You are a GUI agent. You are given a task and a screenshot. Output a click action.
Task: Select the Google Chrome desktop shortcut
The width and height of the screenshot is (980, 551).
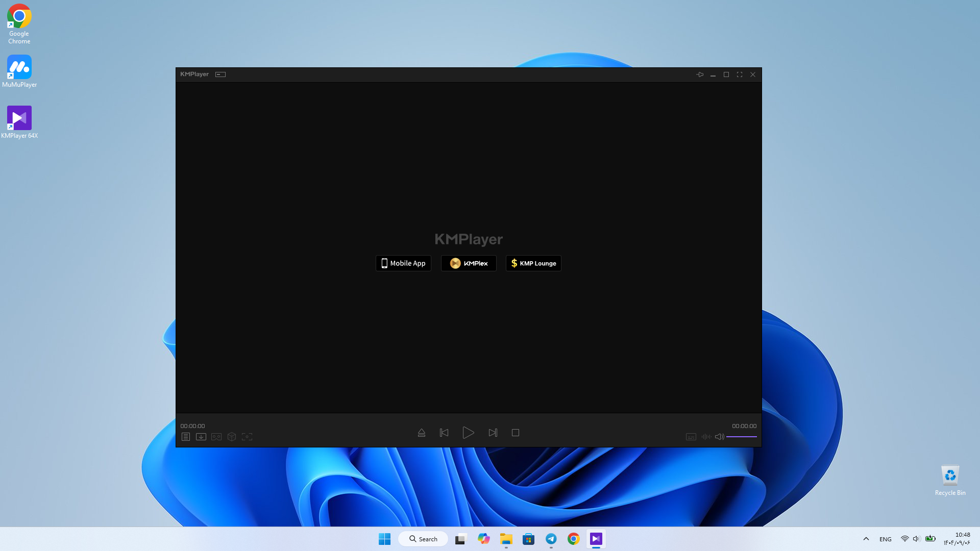tap(19, 24)
